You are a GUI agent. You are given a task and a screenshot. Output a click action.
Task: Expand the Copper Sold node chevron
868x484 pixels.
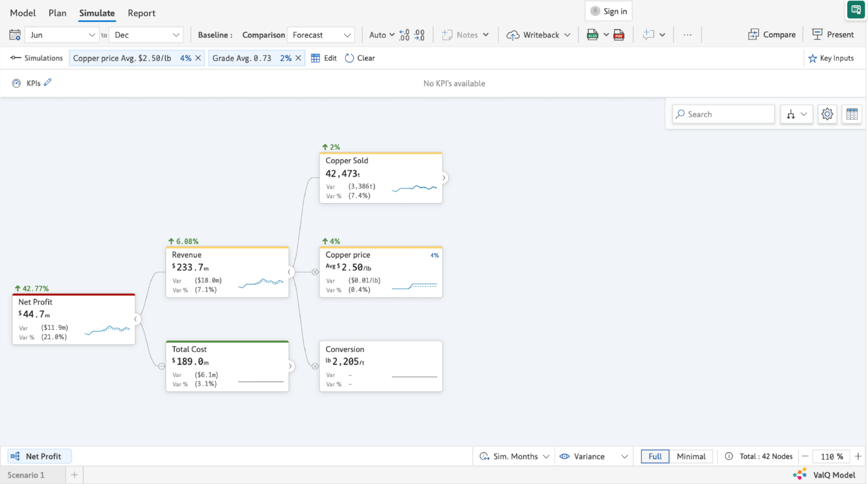444,177
